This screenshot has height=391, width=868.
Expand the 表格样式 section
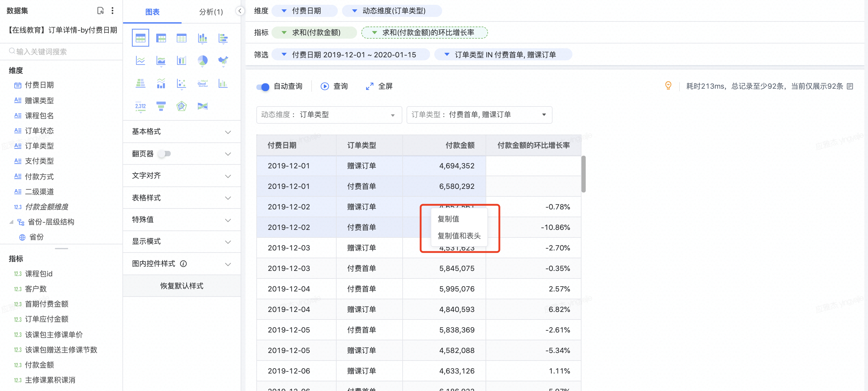(181, 198)
